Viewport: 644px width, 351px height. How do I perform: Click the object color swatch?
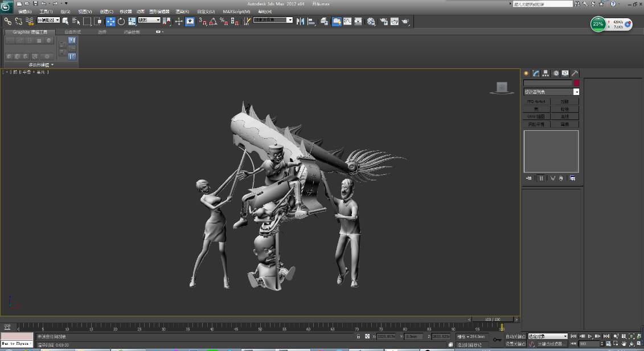click(x=576, y=83)
